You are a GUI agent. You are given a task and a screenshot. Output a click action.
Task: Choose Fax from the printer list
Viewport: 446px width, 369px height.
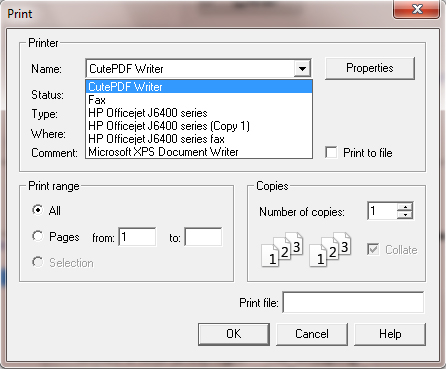pyautogui.click(x=199, y=100)
